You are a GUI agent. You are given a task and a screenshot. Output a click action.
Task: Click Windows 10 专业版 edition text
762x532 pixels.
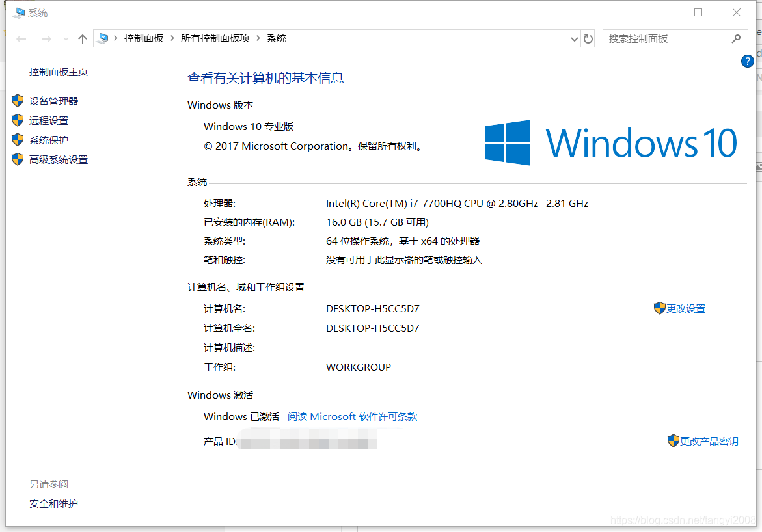[249, 126]
